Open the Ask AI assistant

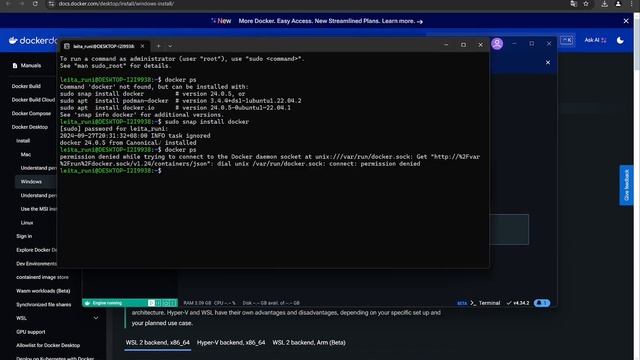(x=595, y=40)
